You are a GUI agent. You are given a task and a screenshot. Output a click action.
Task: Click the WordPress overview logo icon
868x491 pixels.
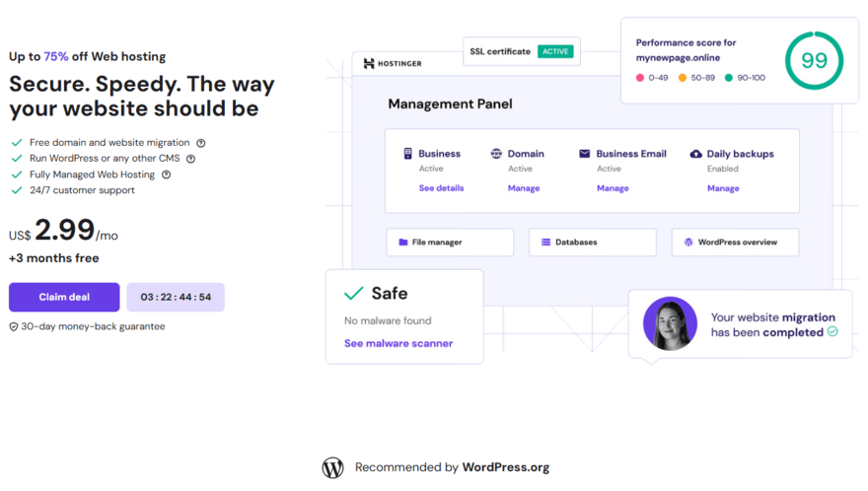click(688, 242)
